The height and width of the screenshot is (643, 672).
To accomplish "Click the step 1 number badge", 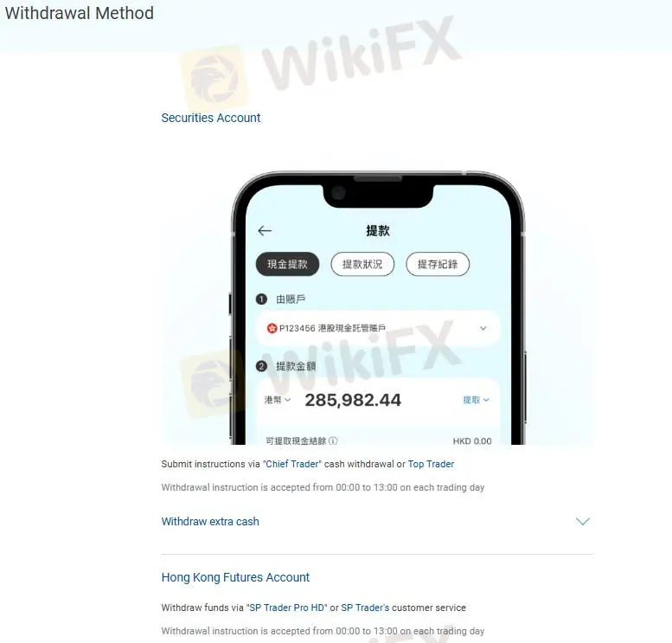I will point(261,299).
